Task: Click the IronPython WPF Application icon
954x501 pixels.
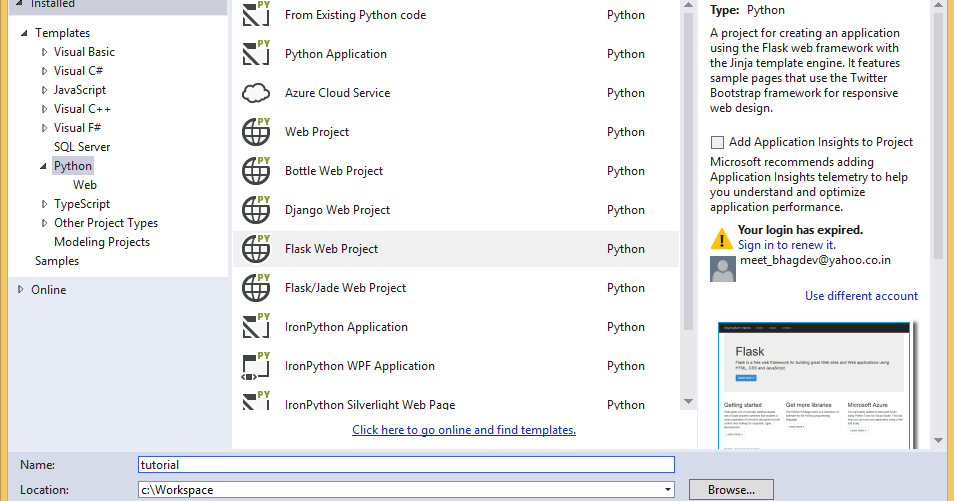Action: coord(256,366)
